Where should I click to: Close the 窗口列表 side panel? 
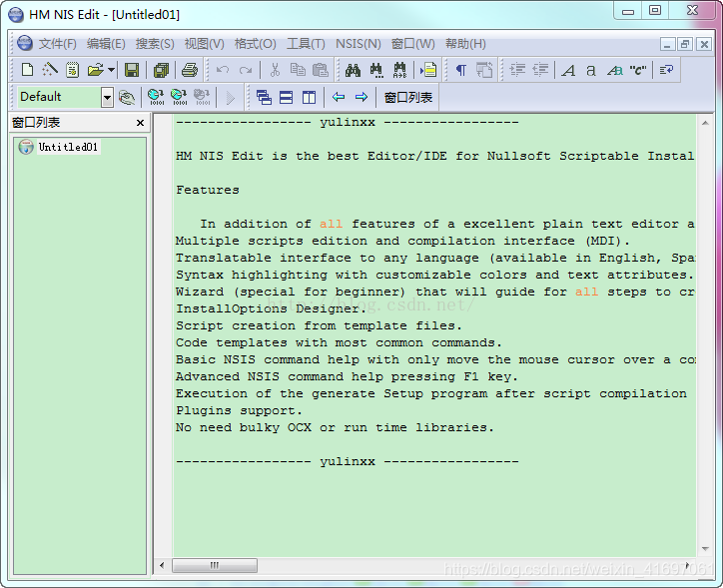pos(140,123)
